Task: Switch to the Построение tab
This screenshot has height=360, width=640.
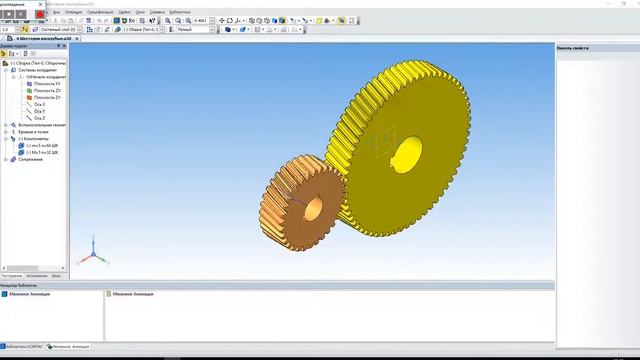Action: point(11,276)
